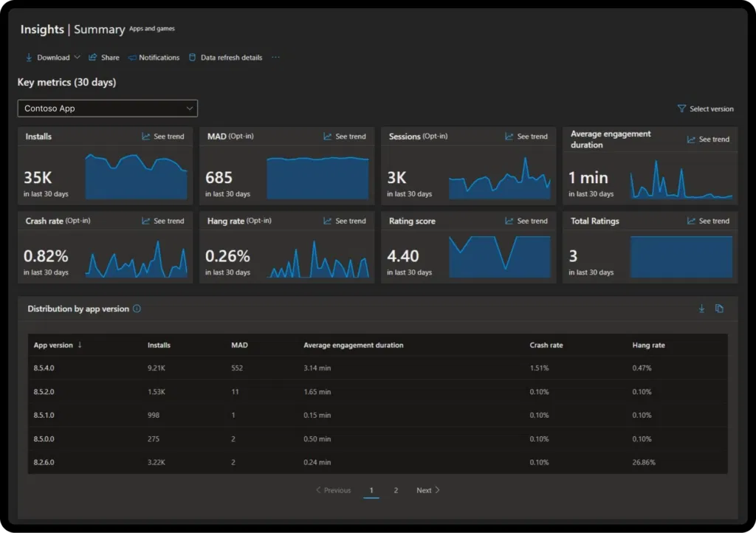
Task: Select page 1 in pagination
Action: (371, 490)
